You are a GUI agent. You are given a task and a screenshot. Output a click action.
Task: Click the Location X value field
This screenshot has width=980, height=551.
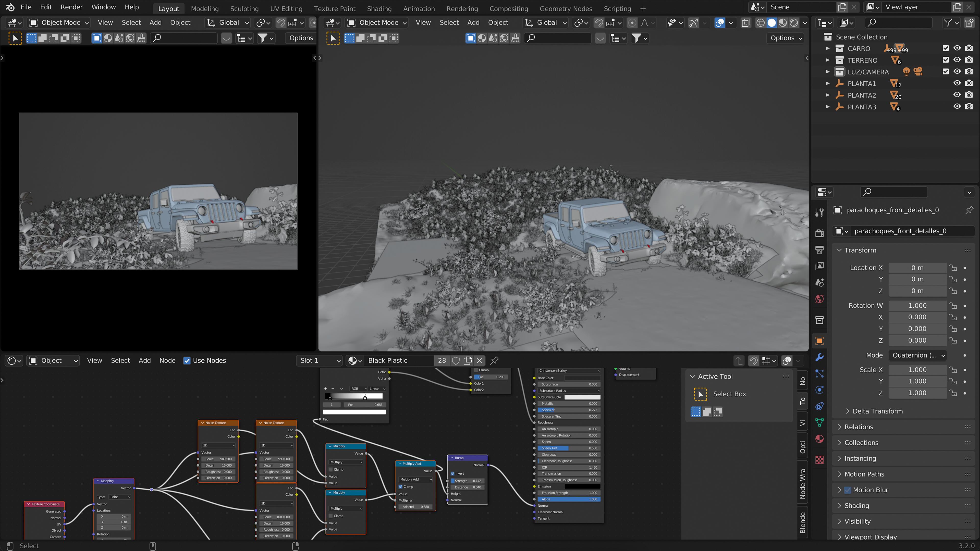pos(918,268)
